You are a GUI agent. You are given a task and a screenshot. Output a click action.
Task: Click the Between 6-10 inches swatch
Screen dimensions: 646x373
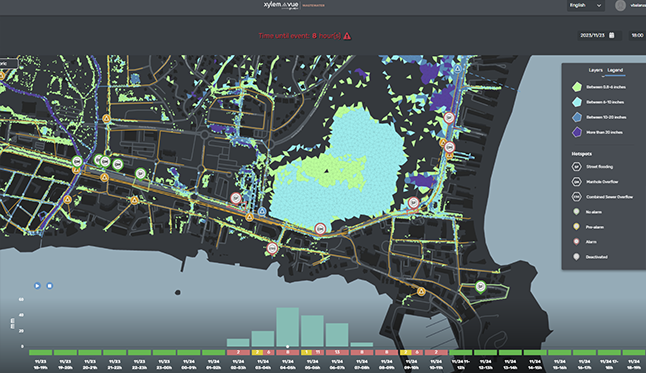(x=577, y=102)
